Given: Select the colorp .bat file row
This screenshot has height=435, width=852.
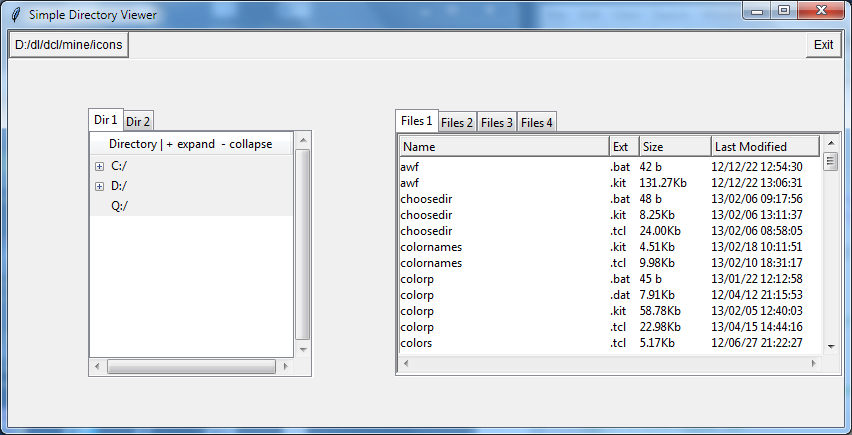Looking at the screenshot, I should pos(609,279).
